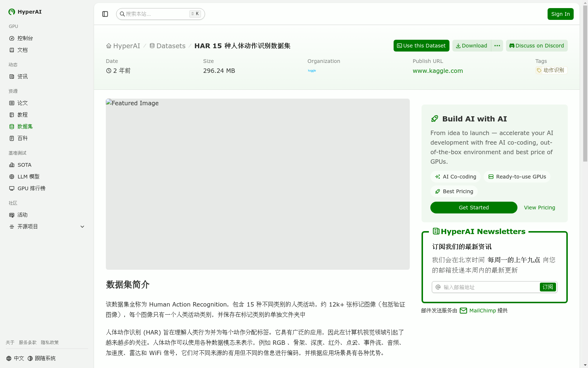Click the Use this Dataset button

(422, 46)
